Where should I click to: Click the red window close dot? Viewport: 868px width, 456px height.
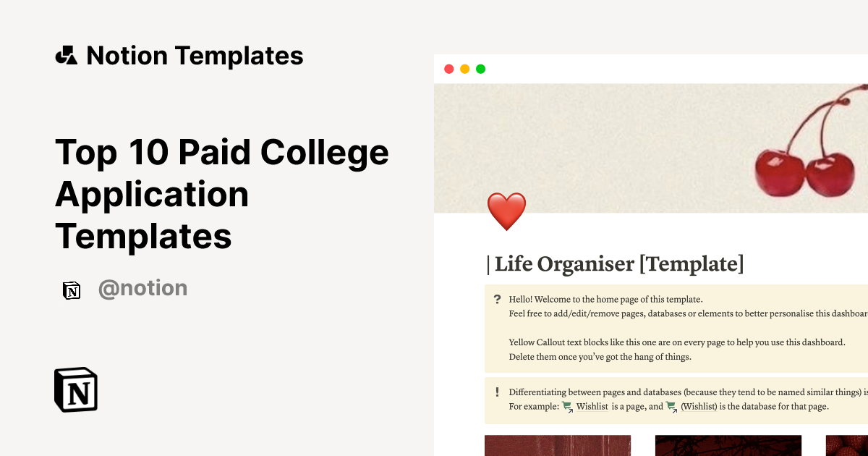pos(449,69)
